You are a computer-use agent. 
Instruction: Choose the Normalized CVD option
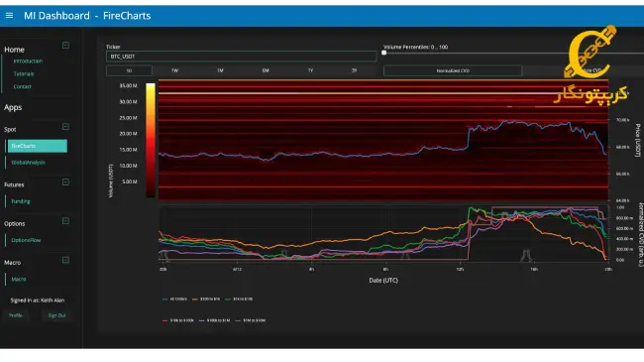(453, 70)
